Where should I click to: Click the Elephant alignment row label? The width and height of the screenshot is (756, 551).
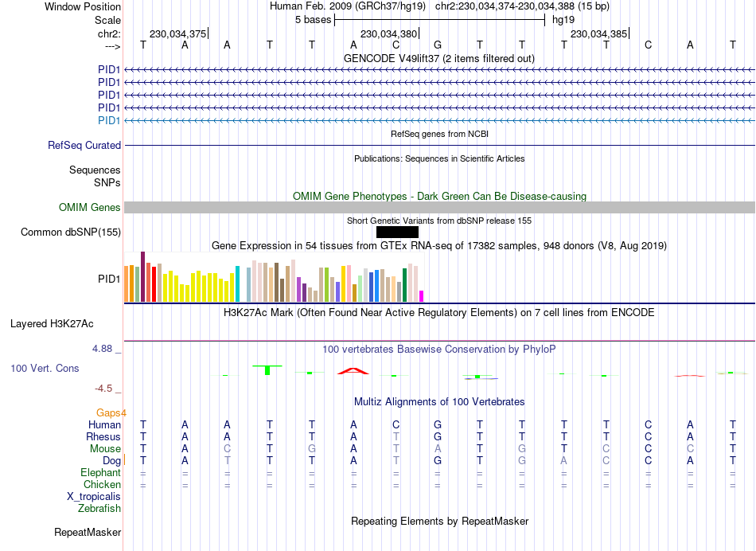click(x=100, y=473)
